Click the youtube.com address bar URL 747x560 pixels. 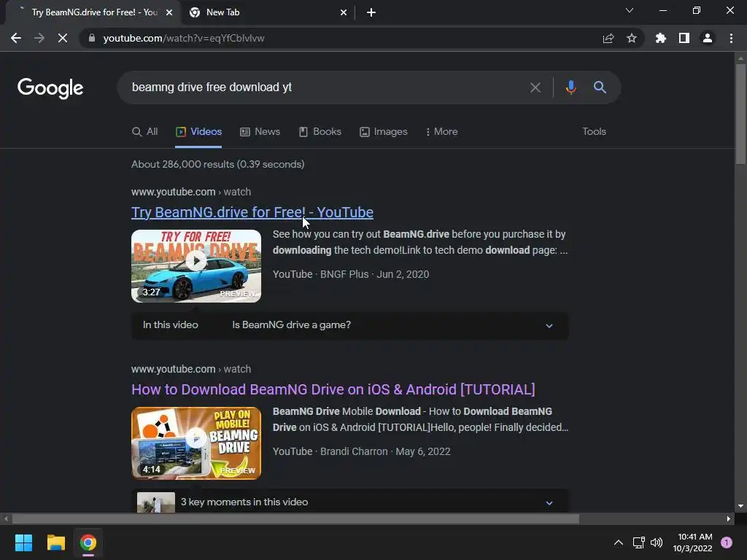point(184,38)
